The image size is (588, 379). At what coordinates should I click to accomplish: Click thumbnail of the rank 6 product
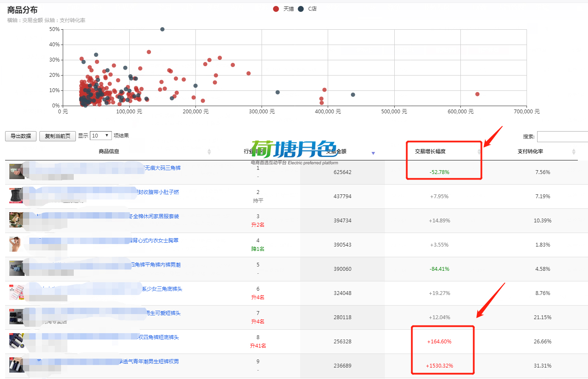tap(16, 292)
